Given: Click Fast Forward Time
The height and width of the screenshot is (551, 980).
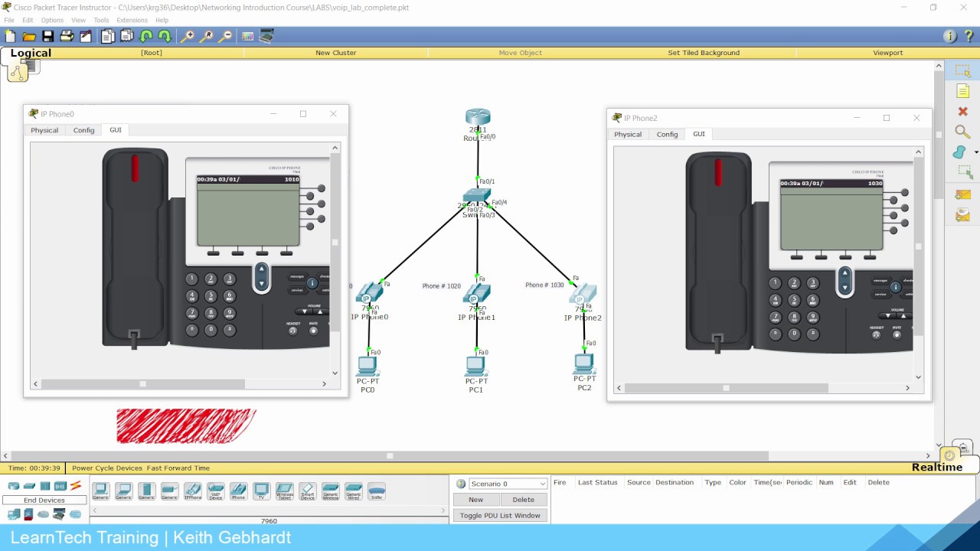Looking at the screenshot, I should tap(178, 468).
